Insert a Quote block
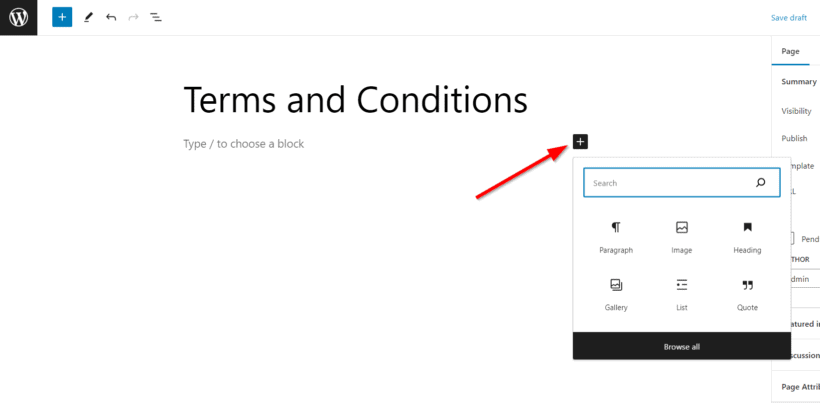 (x=747, y=294)
